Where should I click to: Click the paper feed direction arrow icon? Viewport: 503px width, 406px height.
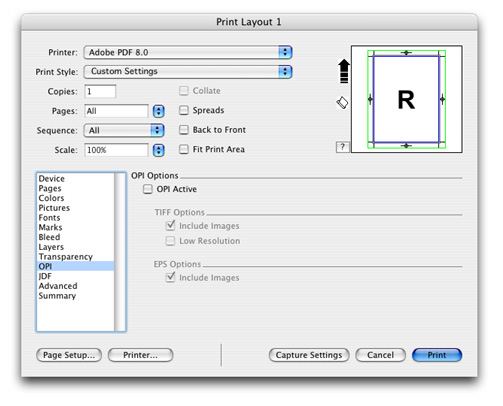pyautogui.click(x=344, y=71)
